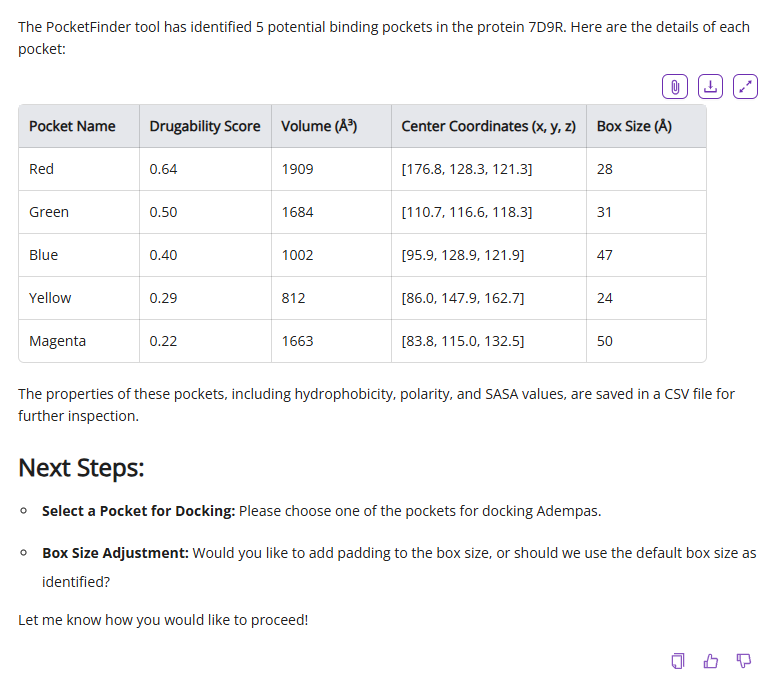This screenshot has width=765, height=677.
Task: Click the Drugability Score column header
Action: point(204,126)
